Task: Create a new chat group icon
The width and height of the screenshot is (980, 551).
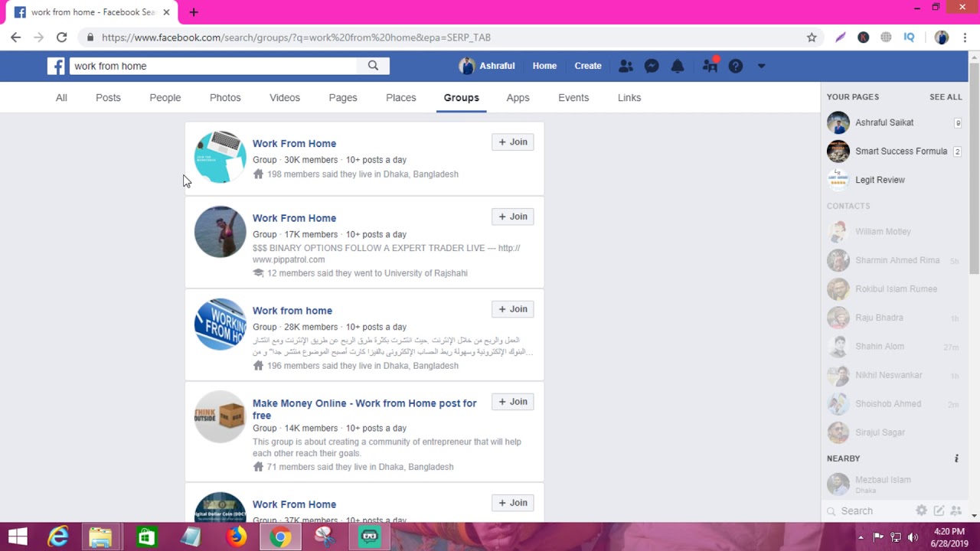Action: pos(955,510)
